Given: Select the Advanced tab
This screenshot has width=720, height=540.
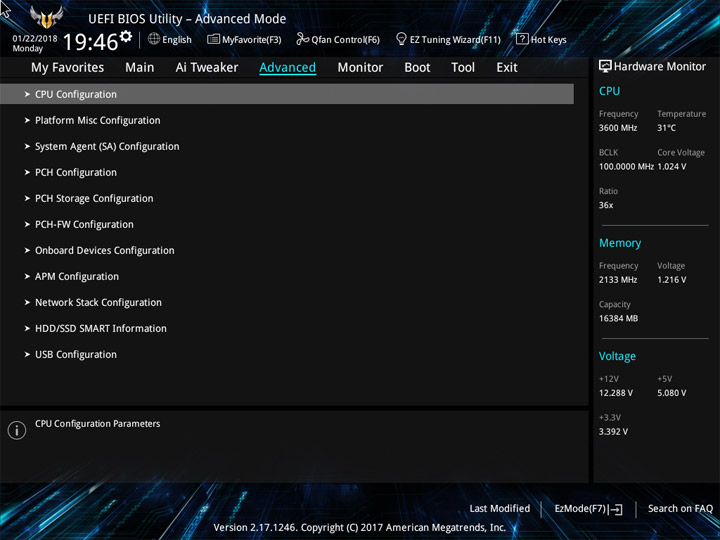Looking at the screenshot, I should [287, 68].
